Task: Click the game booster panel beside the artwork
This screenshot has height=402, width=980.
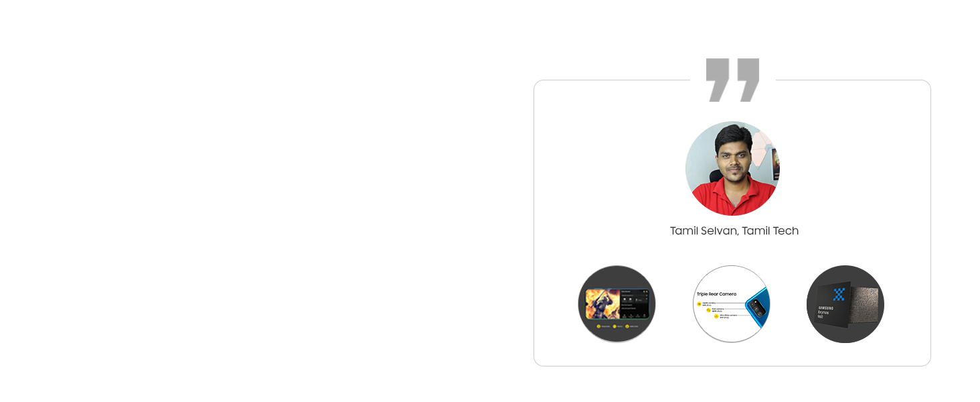Action: click(x=635, y=304)
